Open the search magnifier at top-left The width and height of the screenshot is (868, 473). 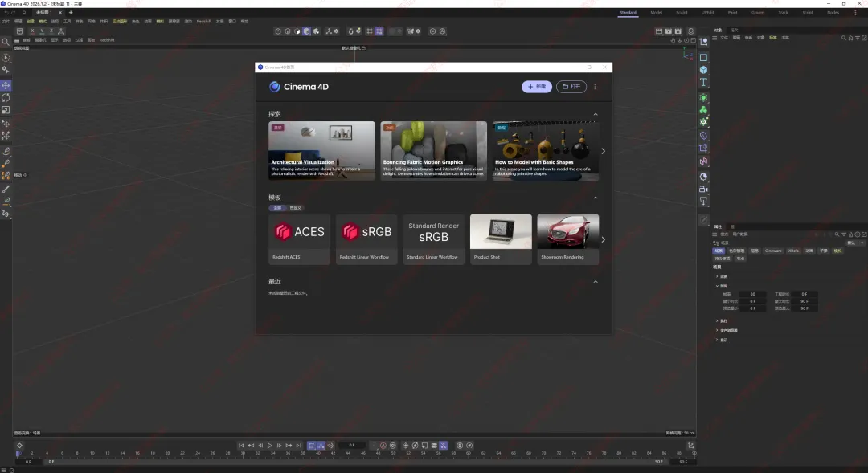(6, 42)
